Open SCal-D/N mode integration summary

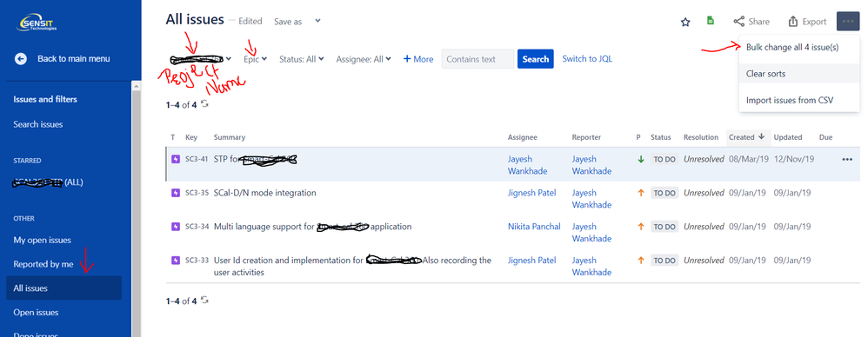(264, 193)
